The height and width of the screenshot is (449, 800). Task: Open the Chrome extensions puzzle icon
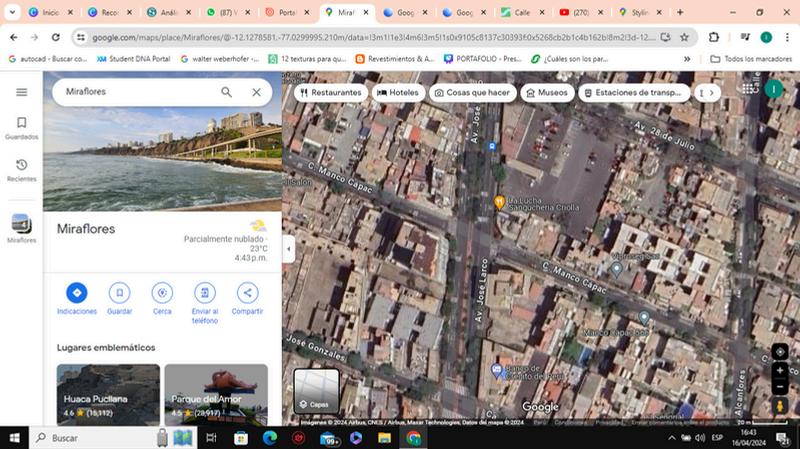(x=714, y=37)
